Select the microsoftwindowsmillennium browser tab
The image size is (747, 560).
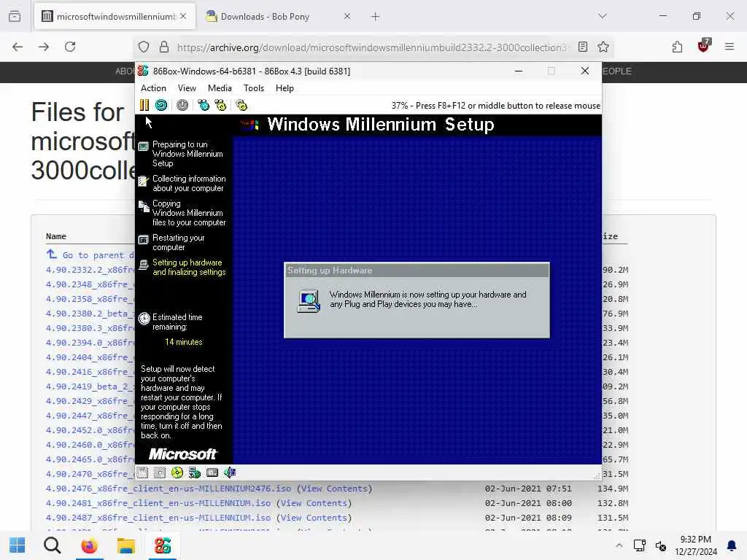[115, 17]
